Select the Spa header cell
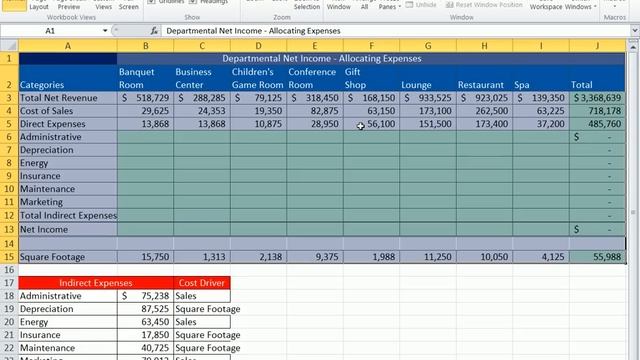 coord(541,78)
